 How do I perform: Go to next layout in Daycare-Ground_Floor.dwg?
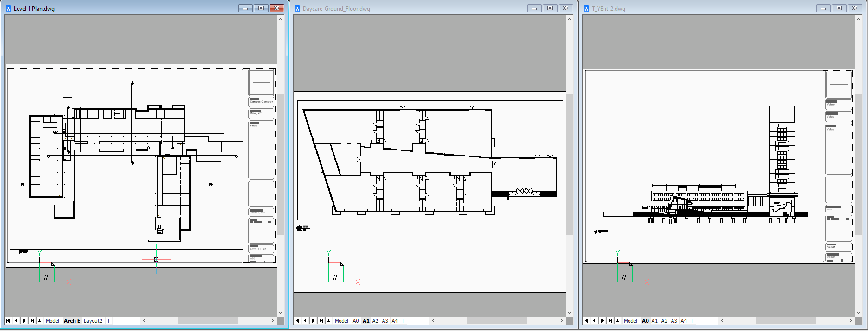click(x=313, y=320)
